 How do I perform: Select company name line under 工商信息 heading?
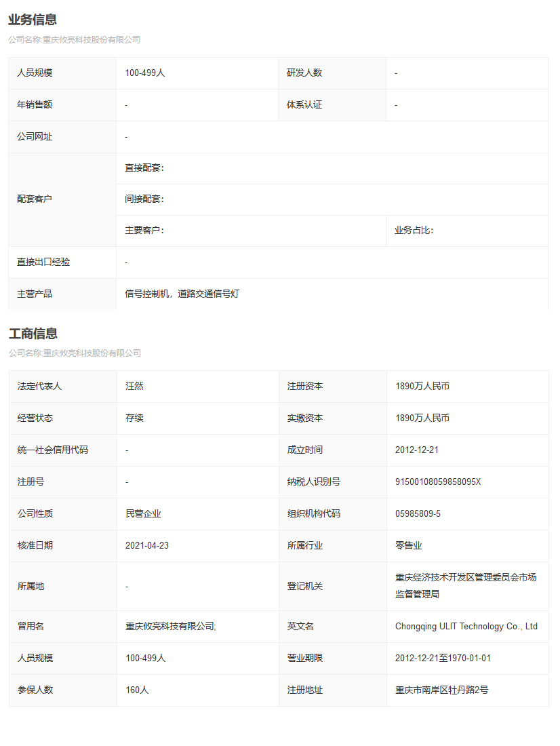75,353
